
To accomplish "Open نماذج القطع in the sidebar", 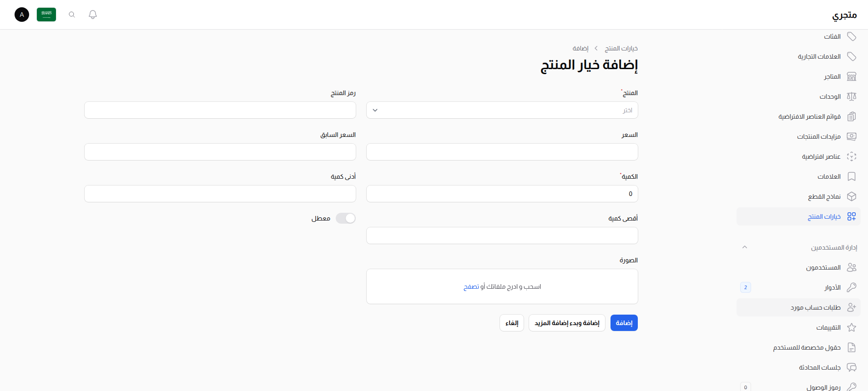I will point(798,196).
